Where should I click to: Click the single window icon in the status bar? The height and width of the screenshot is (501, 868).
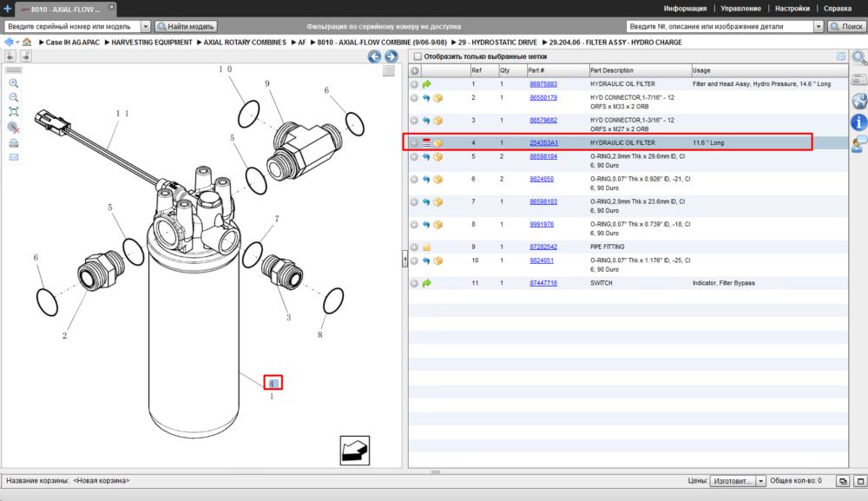point(860,481)
